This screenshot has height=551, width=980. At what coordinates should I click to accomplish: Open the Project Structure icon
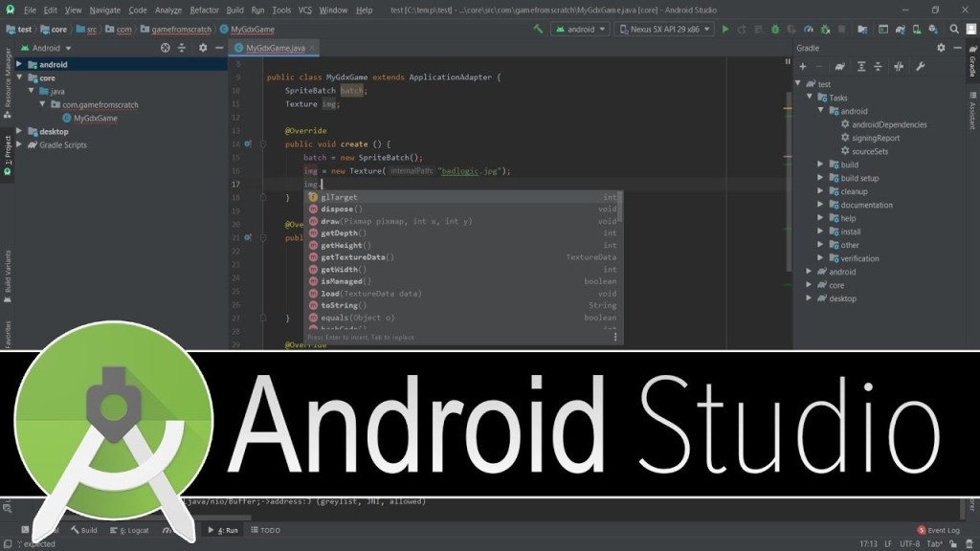point(862,29)
